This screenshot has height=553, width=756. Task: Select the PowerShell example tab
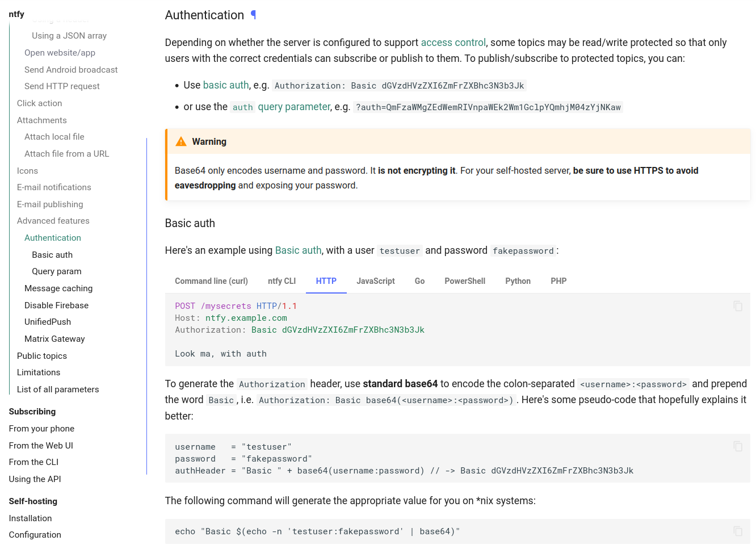[465, 281]
